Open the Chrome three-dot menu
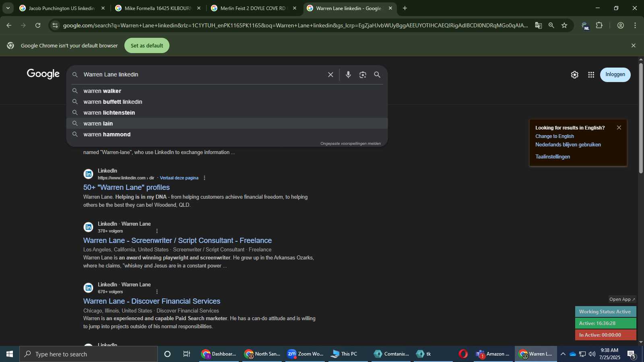The width and height of the screenshot is (644, 362). coord(635,25)
